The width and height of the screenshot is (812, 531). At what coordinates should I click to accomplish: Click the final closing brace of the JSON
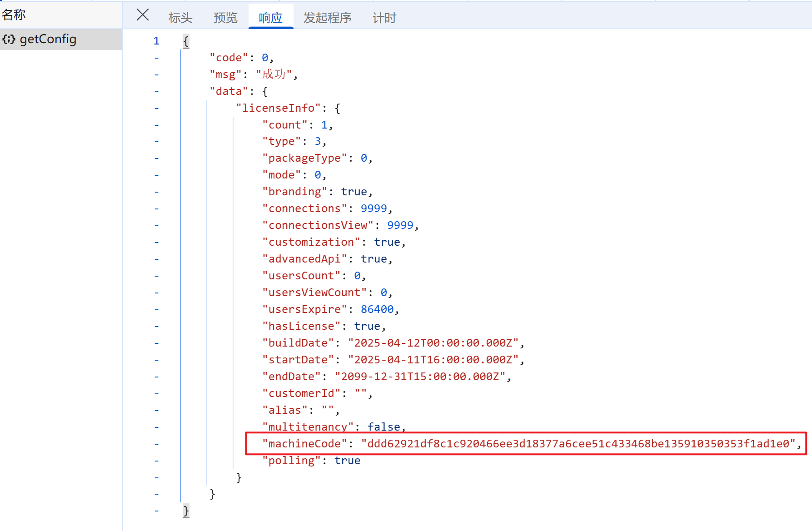[x=185, y=511]
